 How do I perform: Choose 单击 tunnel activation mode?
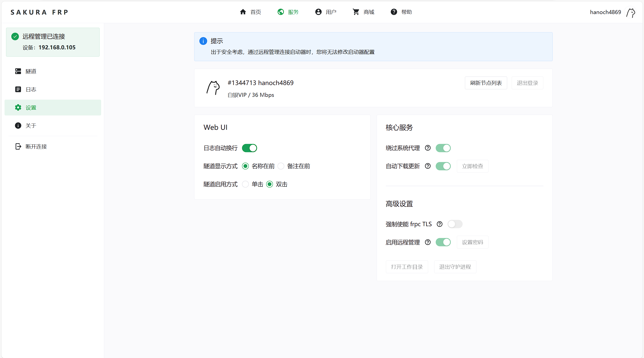pyautogui.click(x=245, y=184)
